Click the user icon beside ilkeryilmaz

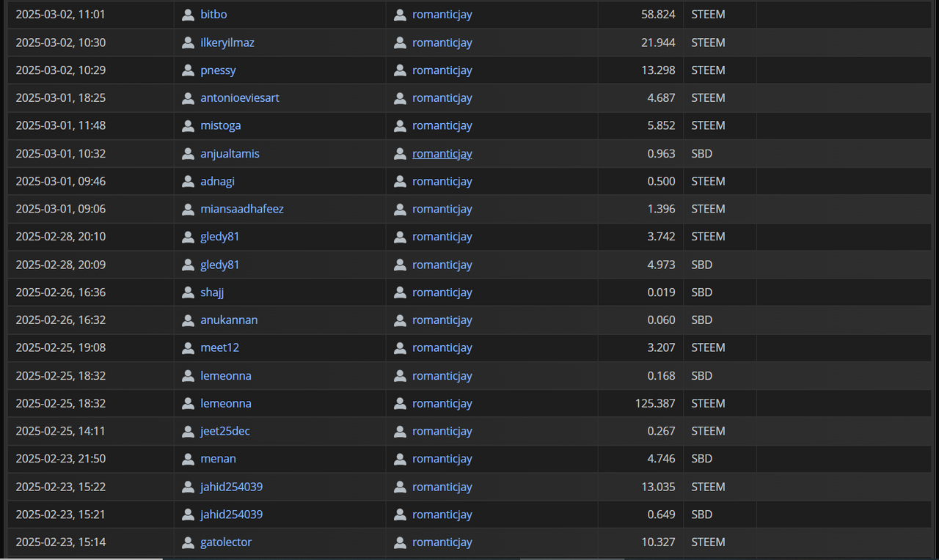coord(188,43)
